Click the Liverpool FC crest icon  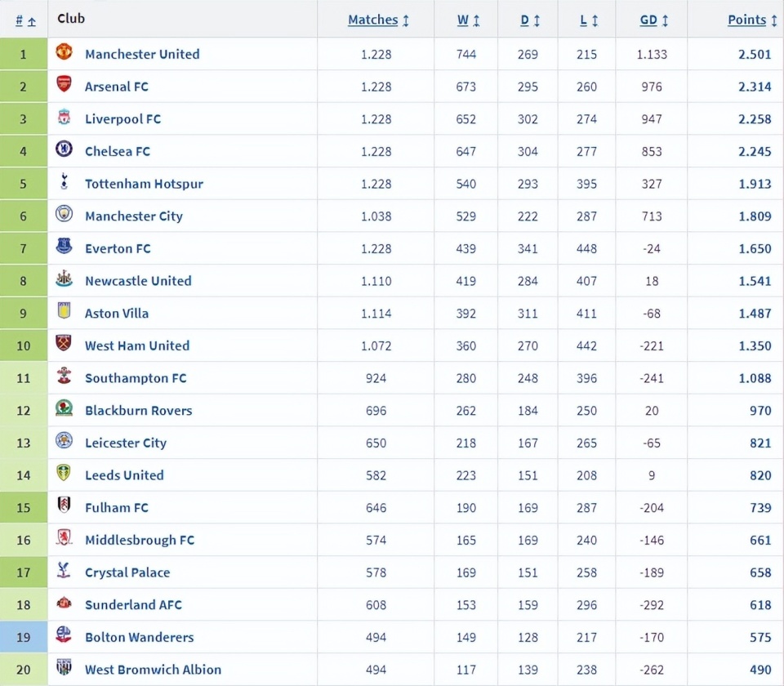click(x=64, y=117)
